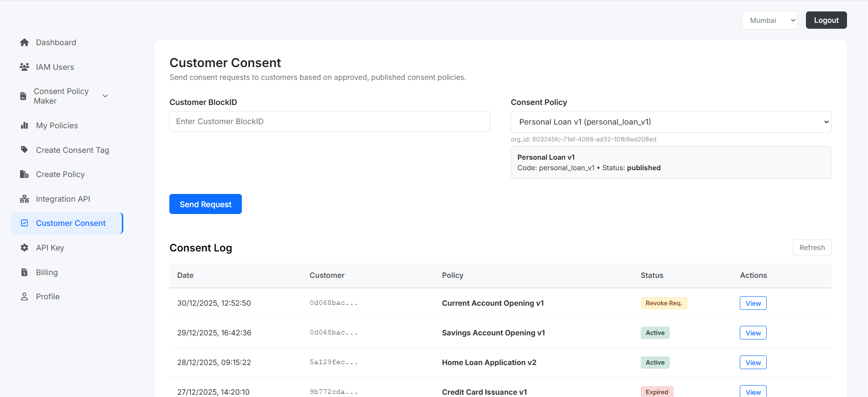
Task: View the Home Loan Application v2 consent
Action: click(x=753, y=362)
